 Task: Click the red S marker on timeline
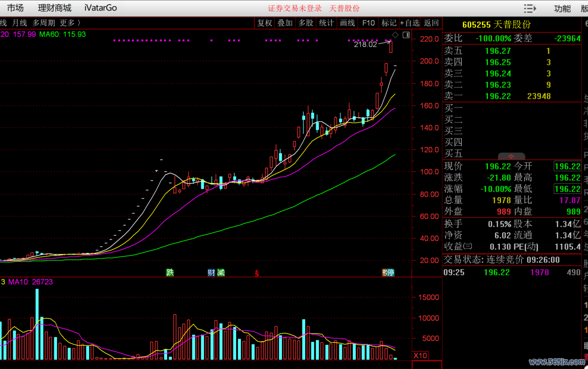pyautogui.click(x=257, y=273)
